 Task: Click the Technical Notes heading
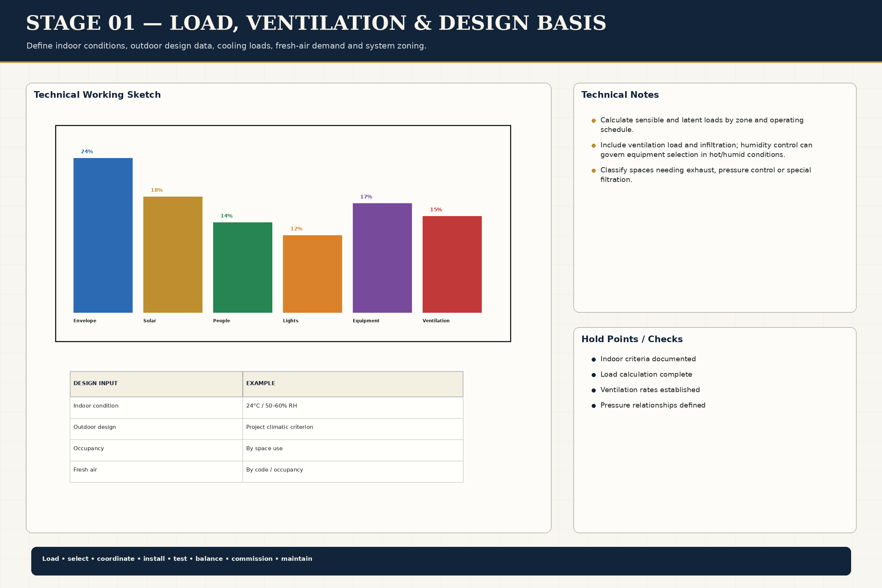[620, 95]
